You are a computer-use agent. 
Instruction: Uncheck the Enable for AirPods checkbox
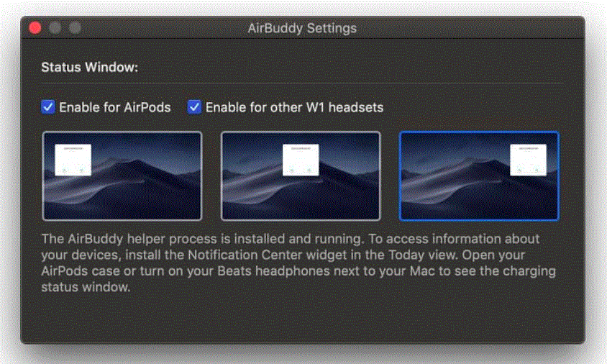[48, 107]
